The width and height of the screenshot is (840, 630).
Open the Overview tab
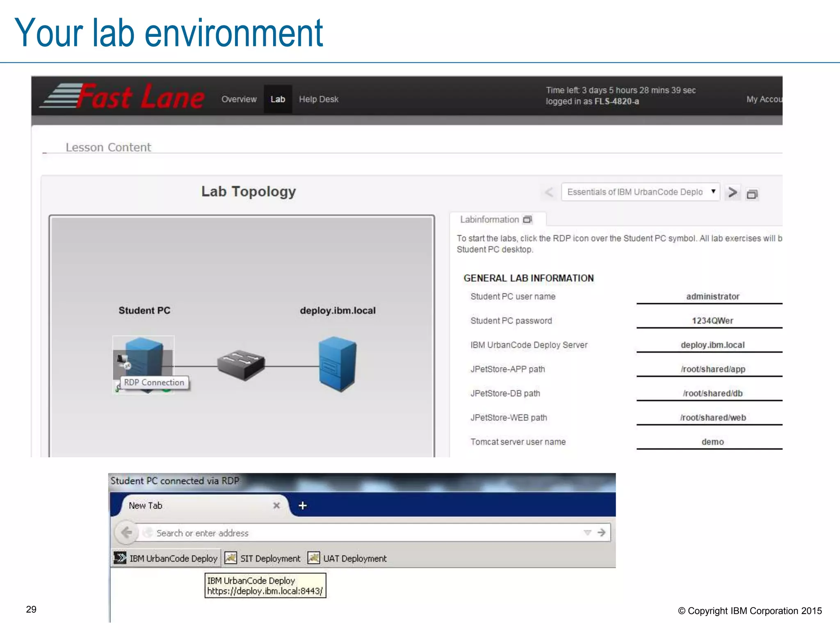(x=239, y=99)
